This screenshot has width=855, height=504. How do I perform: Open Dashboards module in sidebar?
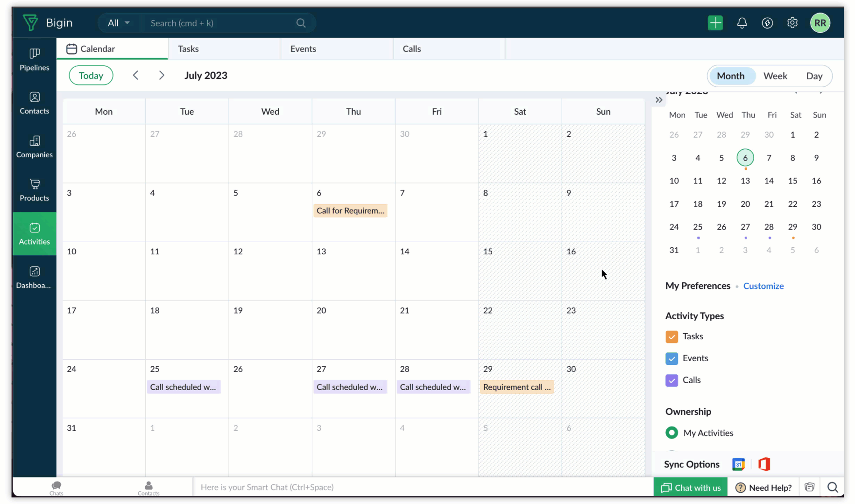pyautogui.click(x=34, y=277)
